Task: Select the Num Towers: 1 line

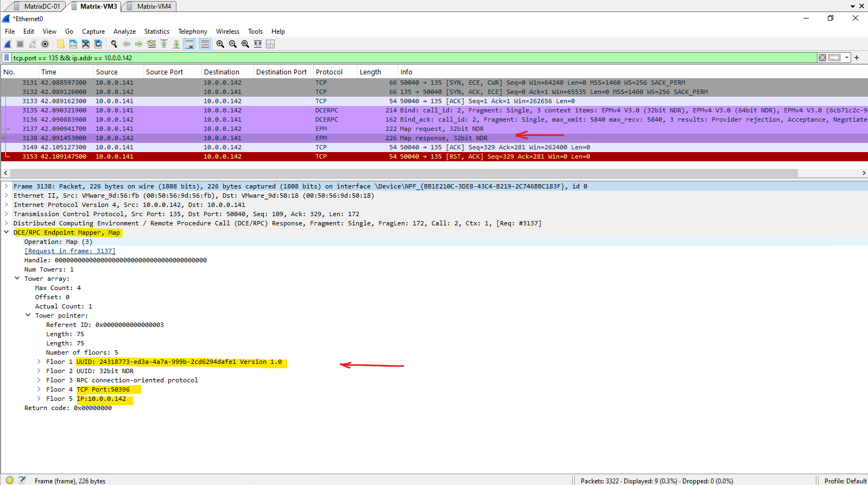Action: click(49, 269)
